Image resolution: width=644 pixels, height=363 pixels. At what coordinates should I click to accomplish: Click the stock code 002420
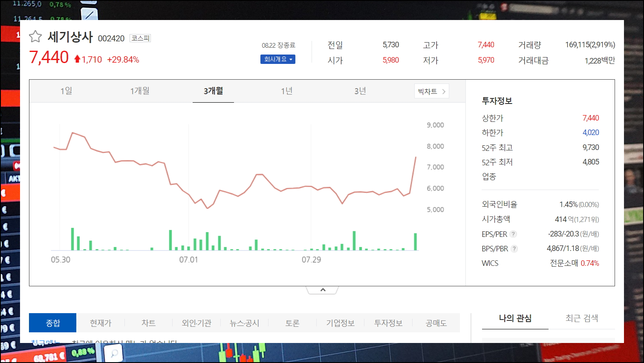(111, 38)
